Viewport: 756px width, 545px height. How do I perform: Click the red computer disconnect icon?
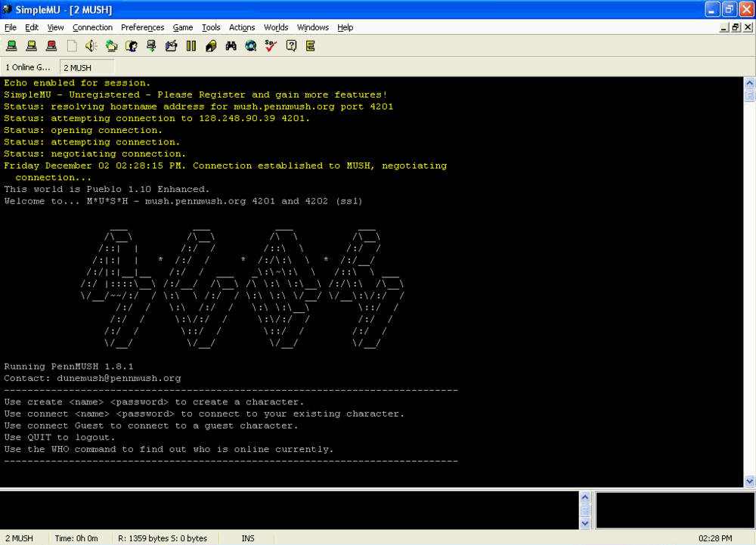pyautogui.click(x=51, y=46)
